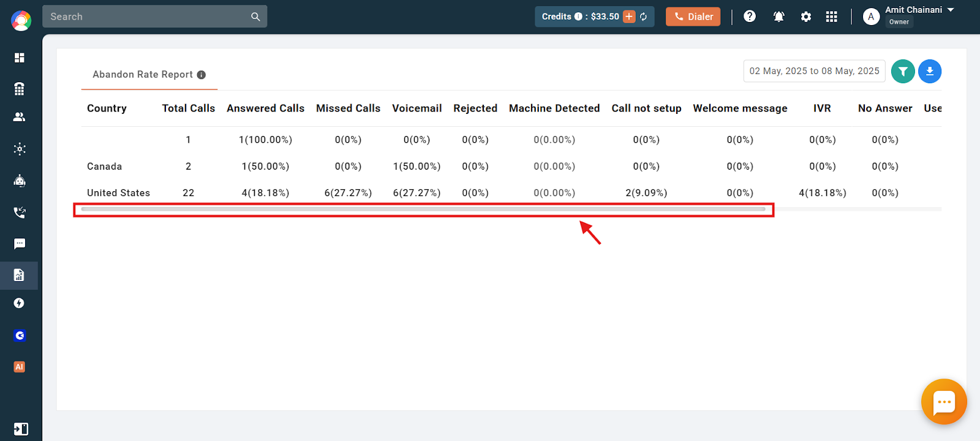Click the 6(27.27%) Missed Calls cell
The height and width of the screenshot is (441, 980).
tap(348, 193)
